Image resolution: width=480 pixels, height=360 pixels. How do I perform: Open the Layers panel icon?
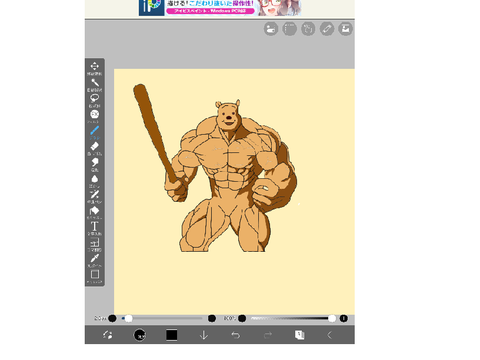300,335
